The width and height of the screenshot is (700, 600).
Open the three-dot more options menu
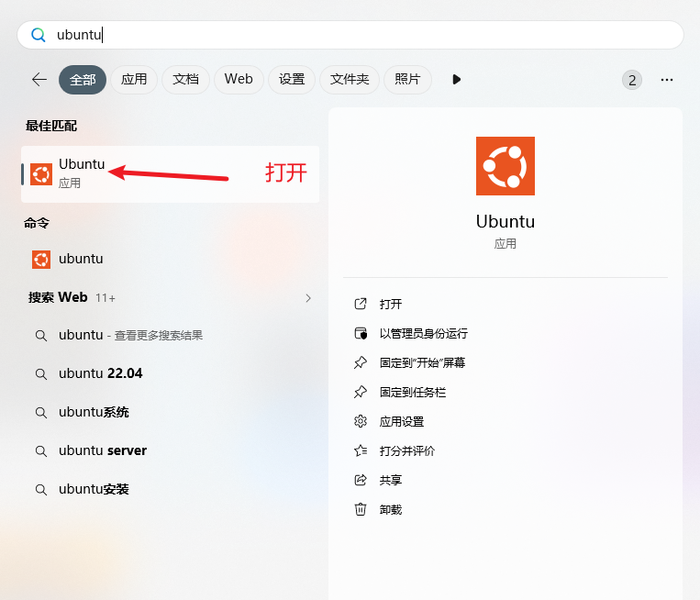[x=667, y=80]
